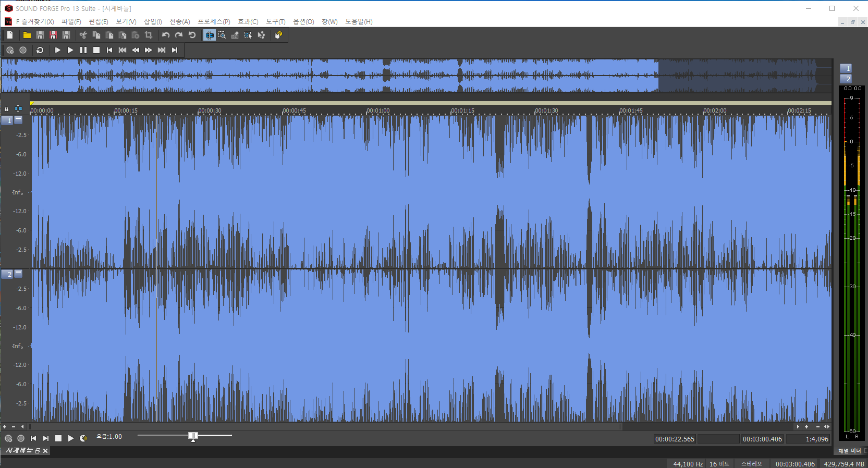Image resolution: width=868 pixels, height=468 pixels.
Task: Open the 효과(C) menu
Action: coord(248,21)
